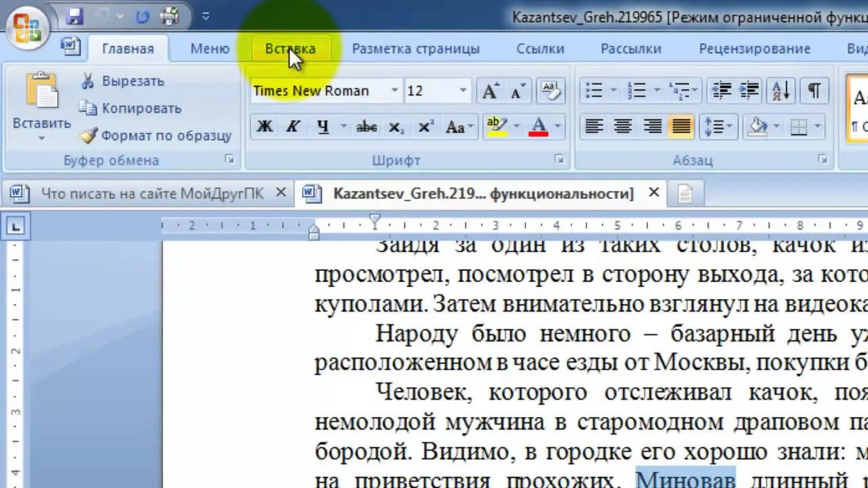
Task: Click the Times New Roman font name box
Action: (x=319, y=91)
